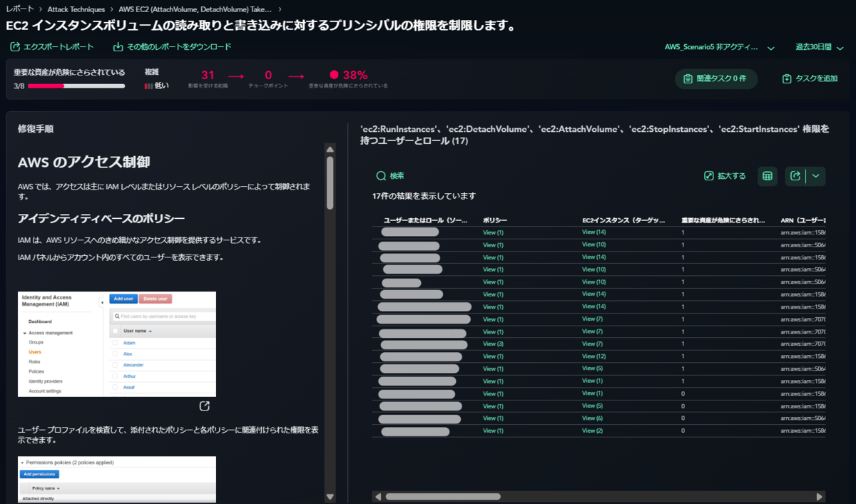
Task: Click the AWS のアクセス制御 heading
Action: [83, 162]
